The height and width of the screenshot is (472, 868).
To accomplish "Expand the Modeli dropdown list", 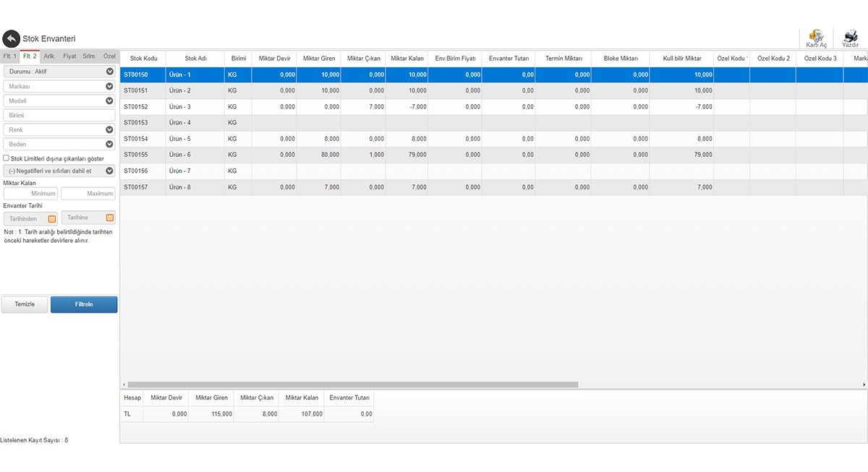I will pos(109,101).
